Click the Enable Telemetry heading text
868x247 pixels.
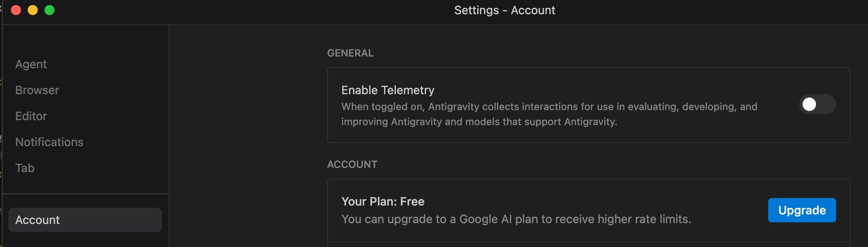[388, 90]
